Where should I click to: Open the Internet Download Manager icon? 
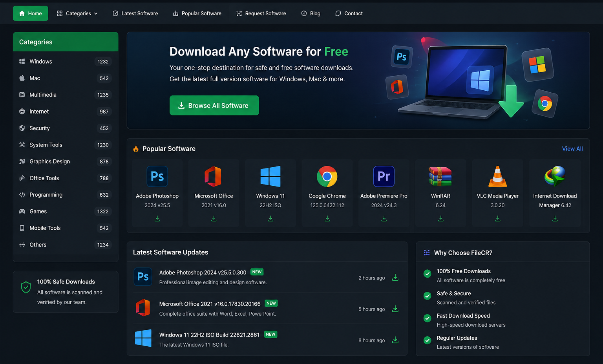555,176
